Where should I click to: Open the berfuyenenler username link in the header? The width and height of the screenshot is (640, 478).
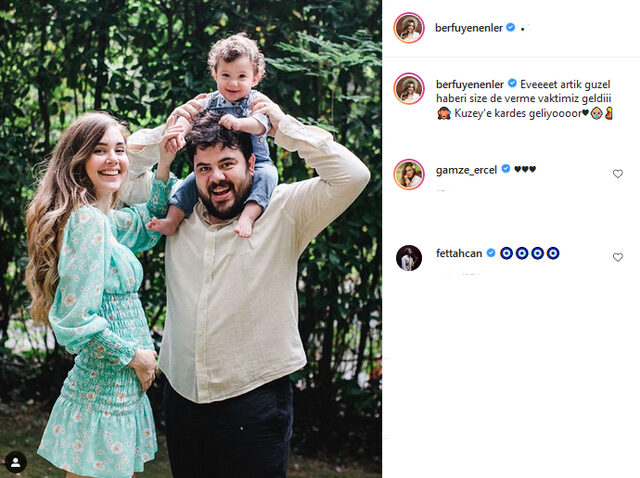469,28
